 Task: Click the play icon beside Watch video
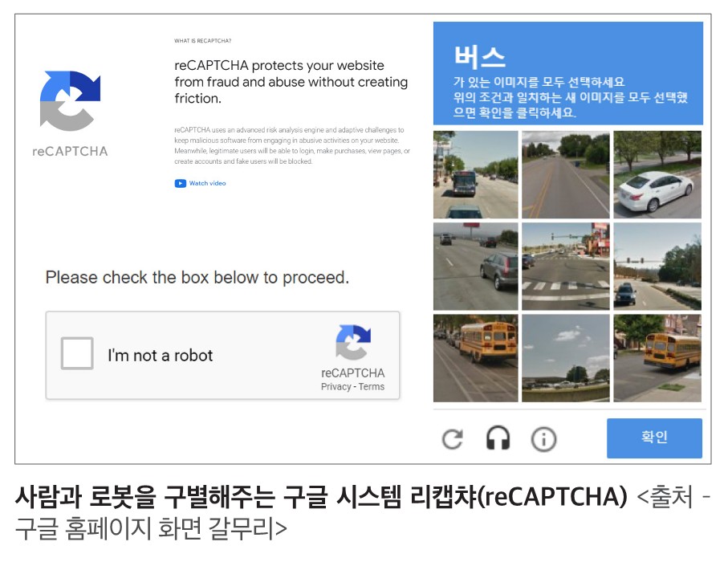pyautogui.click(x=180, y=184)
